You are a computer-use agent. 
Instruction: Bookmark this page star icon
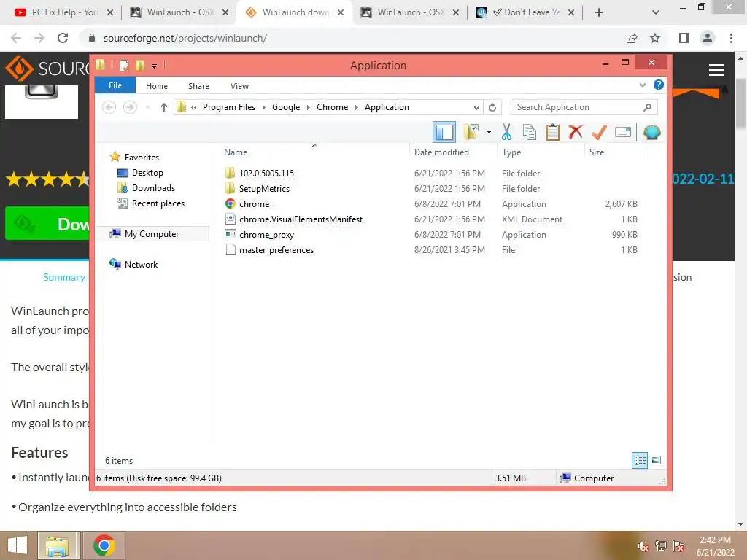click(655, 38)
